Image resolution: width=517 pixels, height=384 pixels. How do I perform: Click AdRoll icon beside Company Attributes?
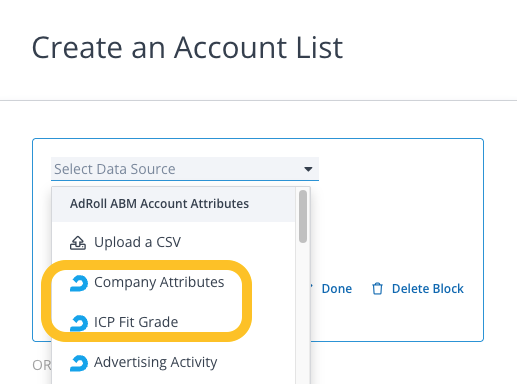79,283
